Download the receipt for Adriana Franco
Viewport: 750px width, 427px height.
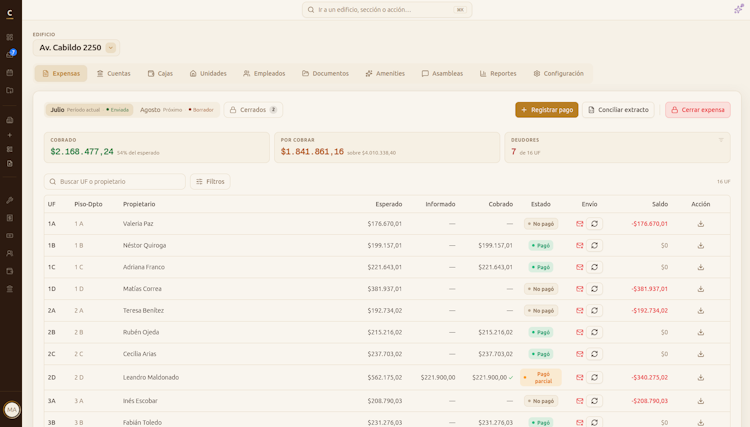701,267
